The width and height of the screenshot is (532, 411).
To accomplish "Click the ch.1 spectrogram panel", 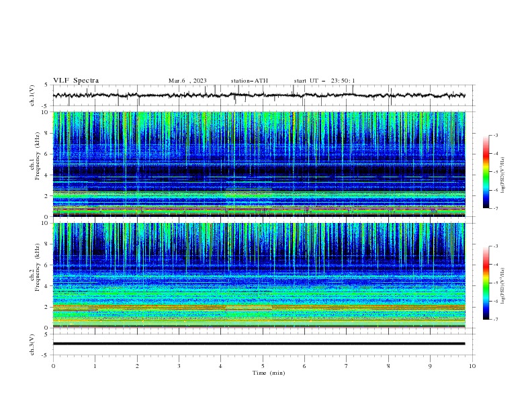I will coord(259,164).
